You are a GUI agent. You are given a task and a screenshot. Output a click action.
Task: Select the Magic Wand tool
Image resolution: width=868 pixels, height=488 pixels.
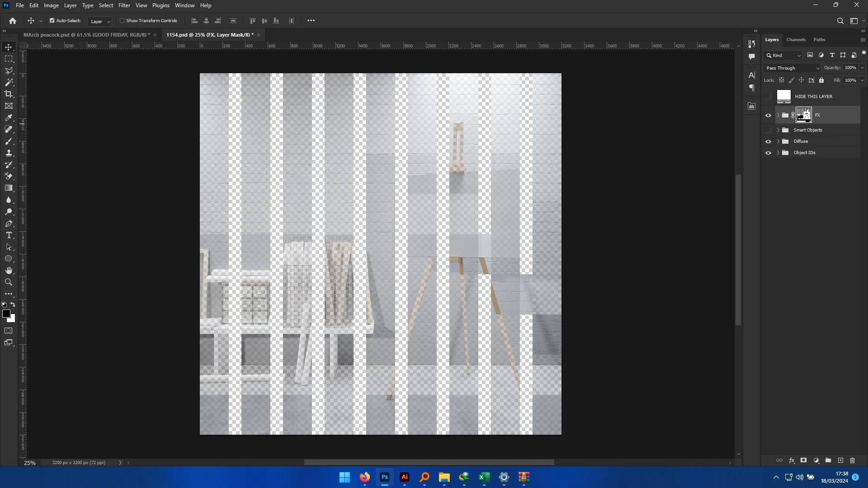pyautogui.click(x=9, y=82)
